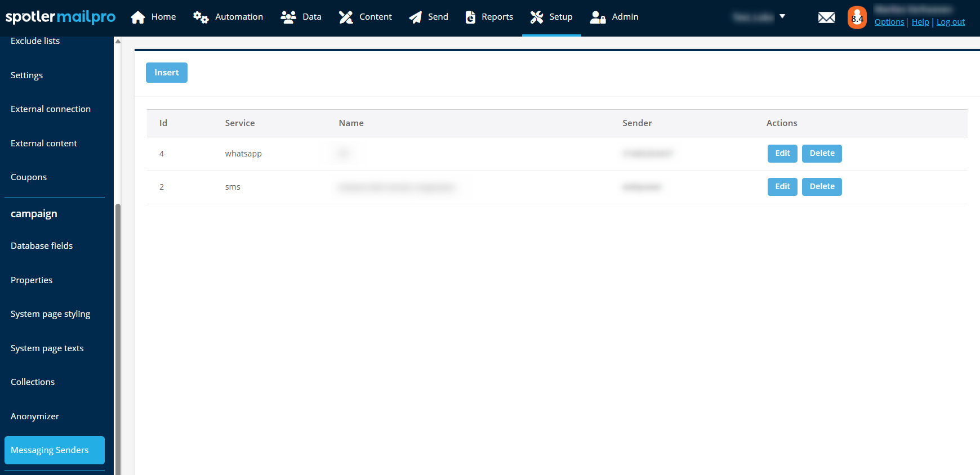Click the whatsapp service cell

243,154
